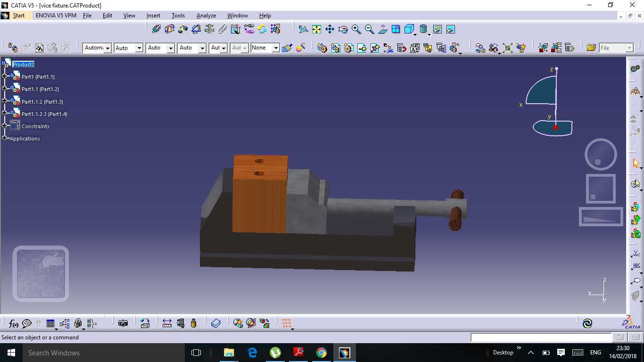Click the Shading view mode cylinder
This screenshot has height=362, width=644.
[423, 29]
